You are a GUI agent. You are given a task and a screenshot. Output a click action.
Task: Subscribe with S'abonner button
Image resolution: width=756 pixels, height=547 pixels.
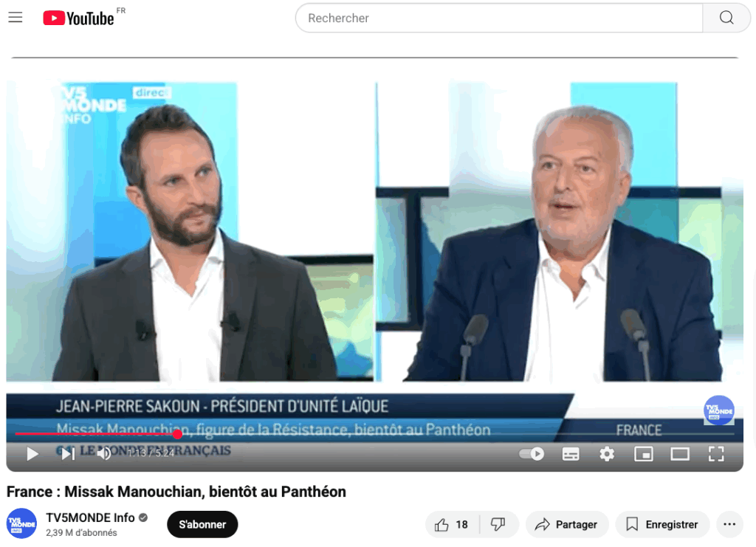coord(202,524)
